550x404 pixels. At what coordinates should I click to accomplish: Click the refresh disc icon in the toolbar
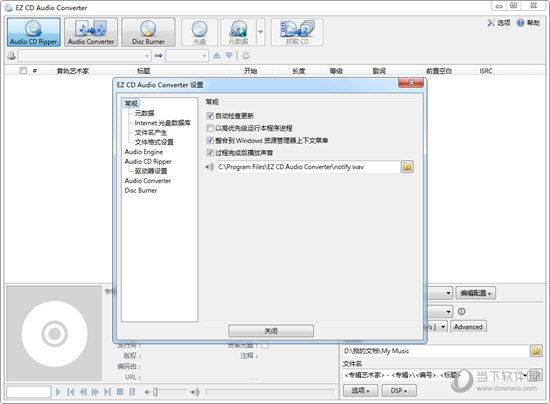click(246, 55)
